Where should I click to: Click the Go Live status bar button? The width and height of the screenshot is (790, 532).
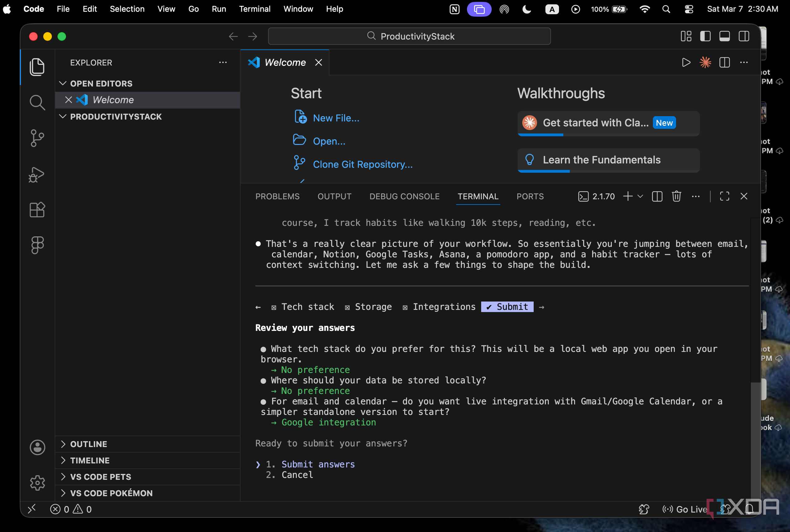click(x=685, y=509)
